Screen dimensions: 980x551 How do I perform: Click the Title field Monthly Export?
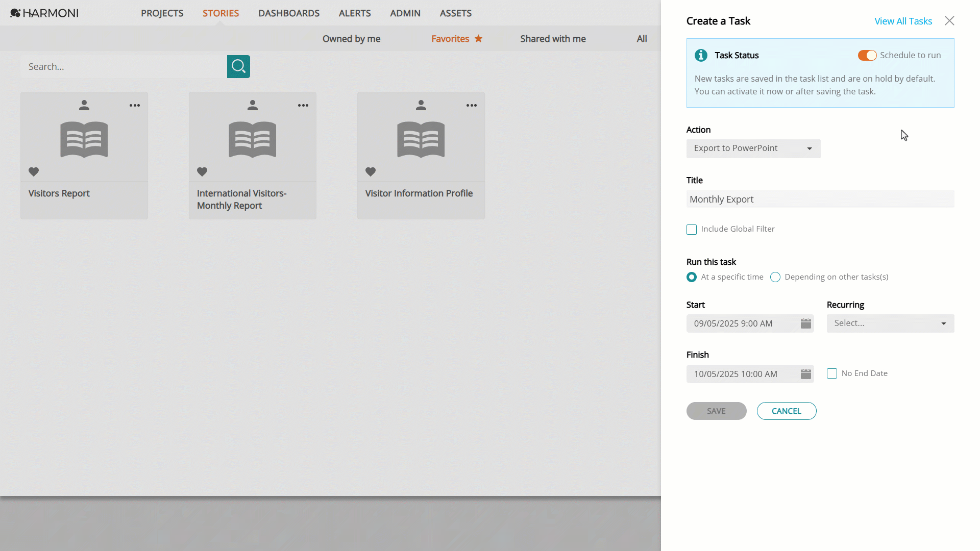[820, 199]
